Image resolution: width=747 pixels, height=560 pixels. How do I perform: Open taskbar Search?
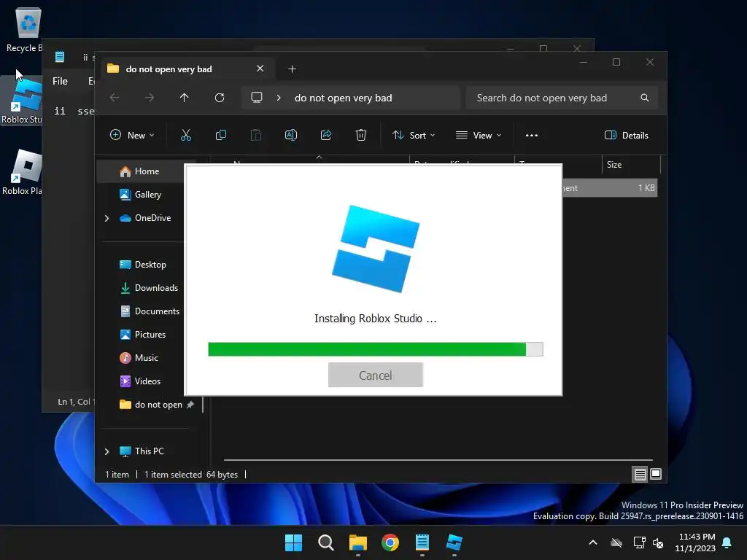tap(326, 542)
